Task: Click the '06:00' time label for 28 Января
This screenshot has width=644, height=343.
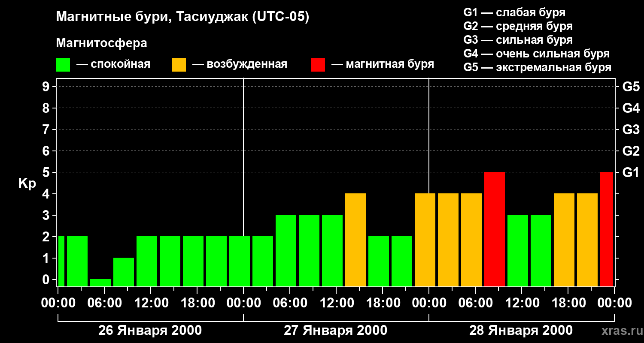Action: (x=475, y=303)
